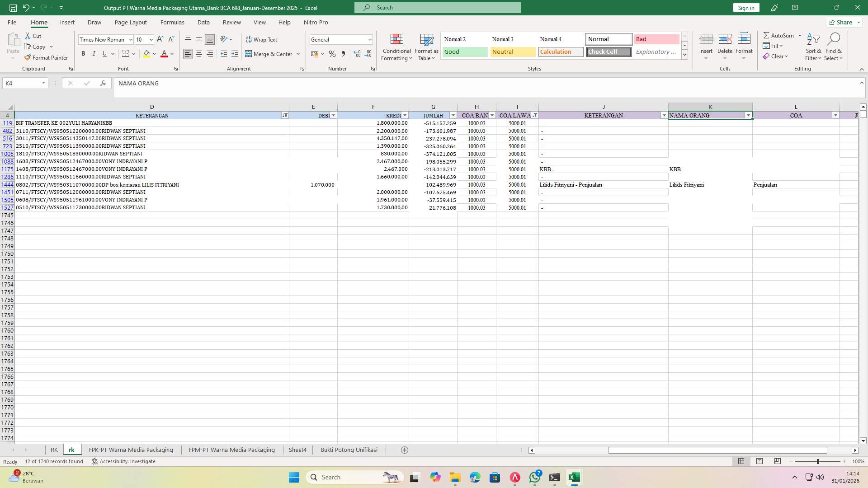Toggle Wrap Text for cell K4
Viewport: 868px width, 488px height.
point(262,39)
